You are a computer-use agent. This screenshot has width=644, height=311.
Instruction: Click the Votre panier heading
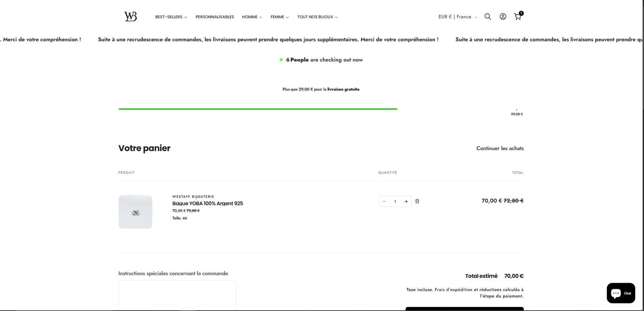144,148
